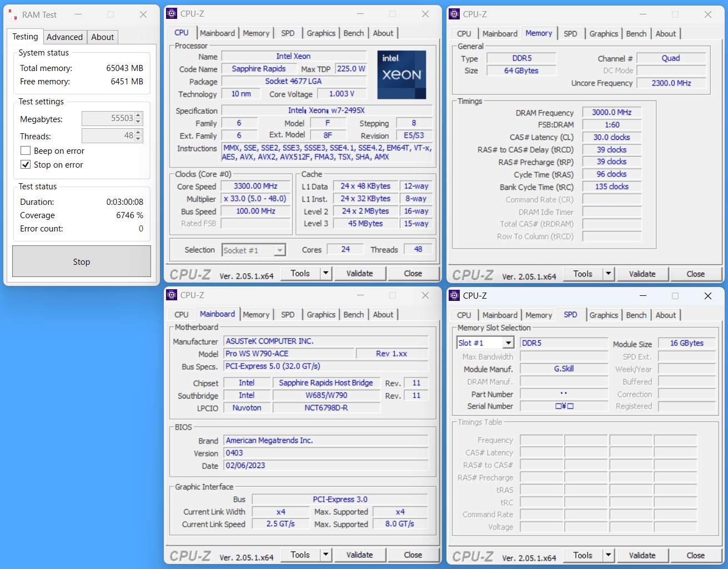Click the Module Size value 16 GBytes
The height and width of the screenshot is (569, 728).
click(x=687, y=343)
